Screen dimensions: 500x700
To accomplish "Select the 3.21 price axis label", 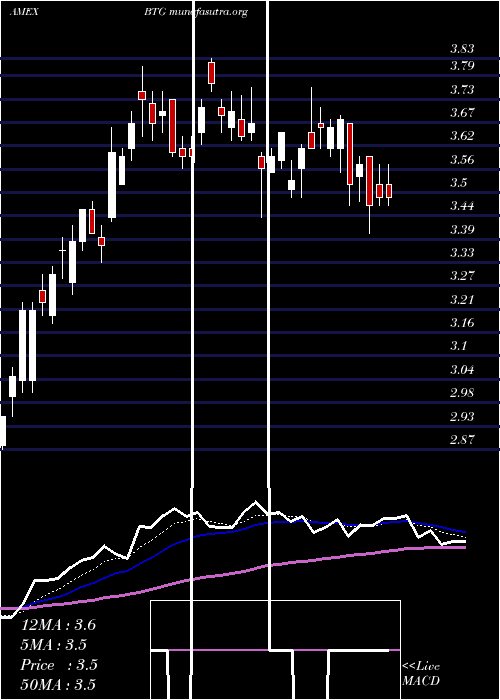I will coord(462,299).
